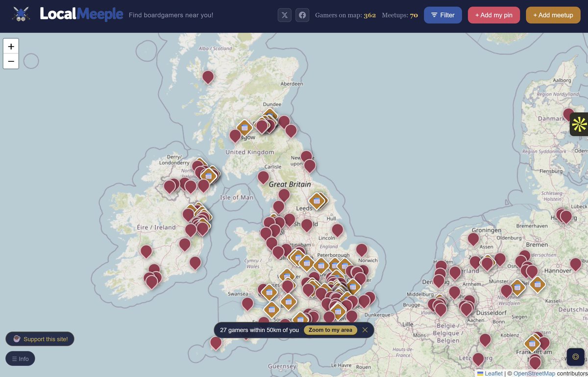Image resolution: width=588 pixels, height=377 pixels.
Task: Select the gamer pin in Cornwall
Action: pyautogui.click(x=216, y=343)
